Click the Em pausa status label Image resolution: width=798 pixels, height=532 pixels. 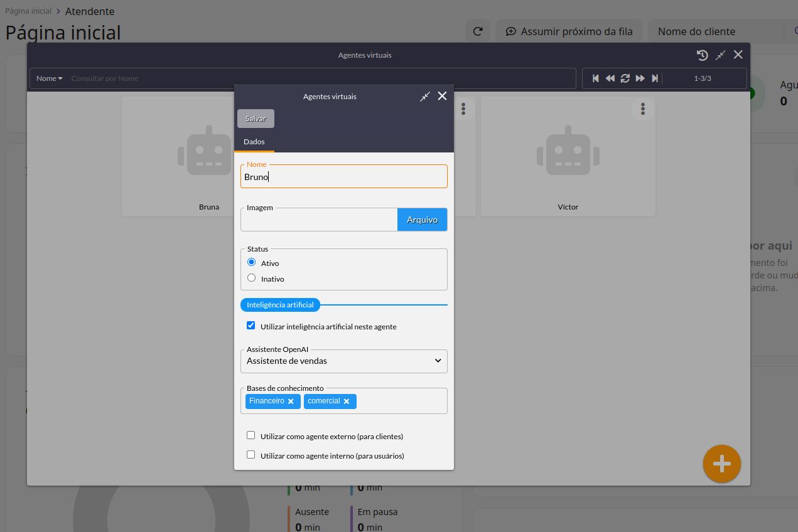[377, 512]
